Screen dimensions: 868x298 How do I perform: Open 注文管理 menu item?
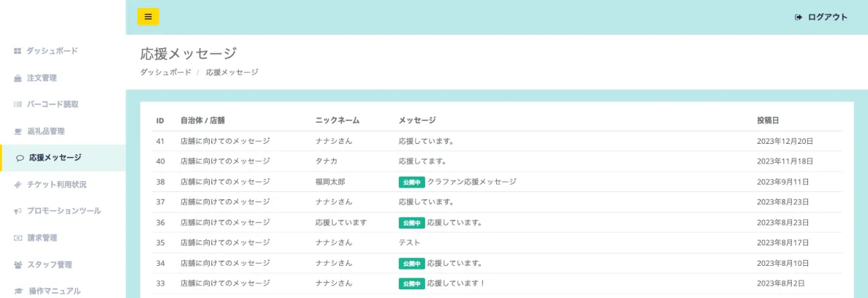point(42,78)
